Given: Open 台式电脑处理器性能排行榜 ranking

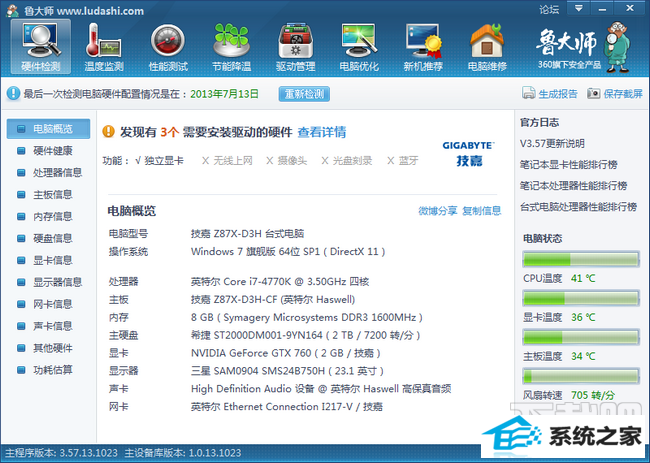Looking at the screenshot, I should 578,207.
